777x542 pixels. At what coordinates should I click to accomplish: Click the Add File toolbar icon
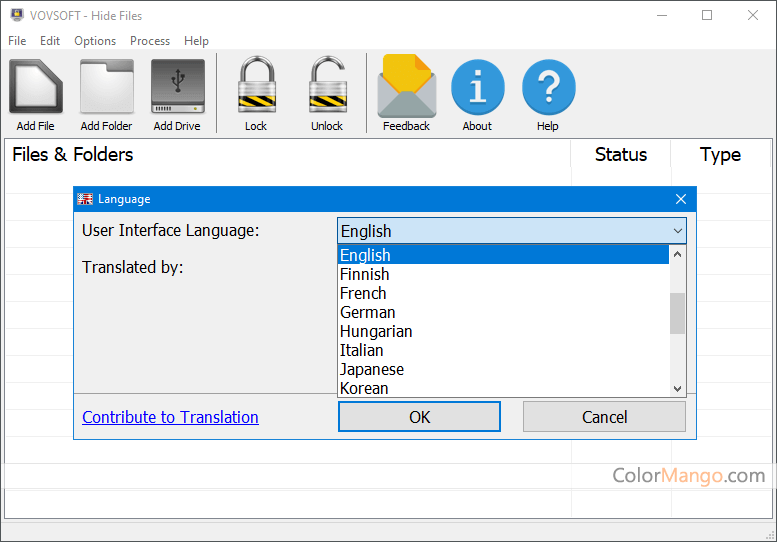[35, 87]
